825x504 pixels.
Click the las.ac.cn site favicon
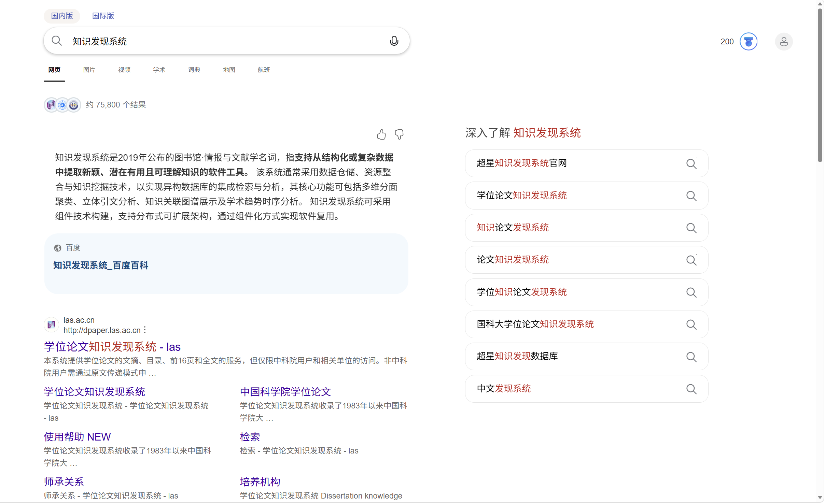tap(52, 325)
